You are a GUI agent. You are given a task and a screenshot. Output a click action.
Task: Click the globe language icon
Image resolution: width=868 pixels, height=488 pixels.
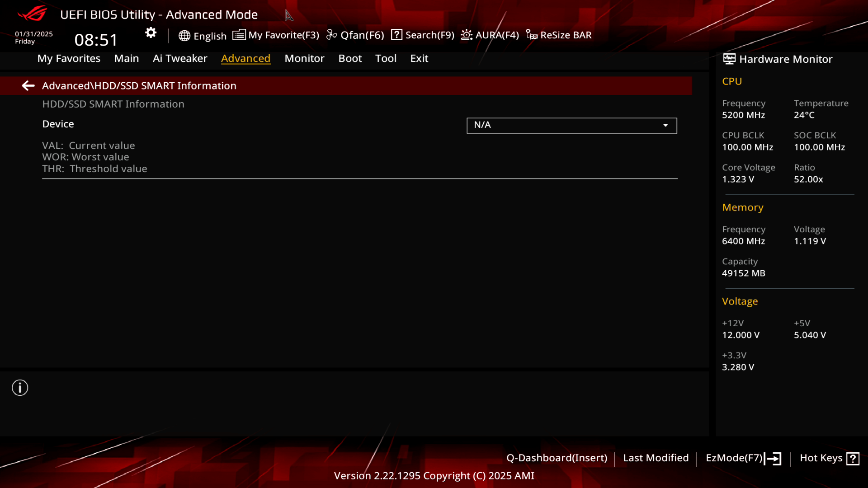(x=184, y=36)
